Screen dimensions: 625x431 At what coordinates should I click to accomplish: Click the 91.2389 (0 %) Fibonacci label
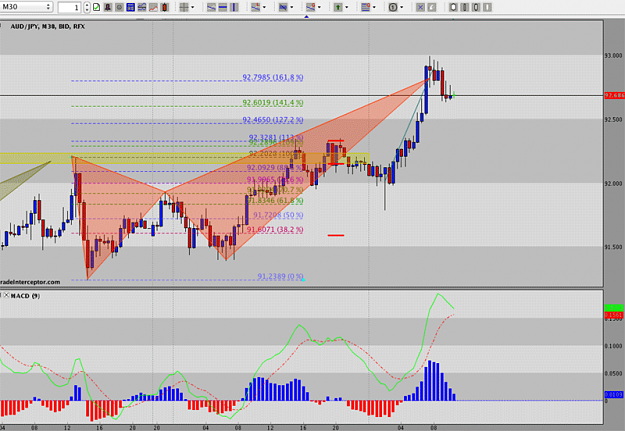pos(280,276)
